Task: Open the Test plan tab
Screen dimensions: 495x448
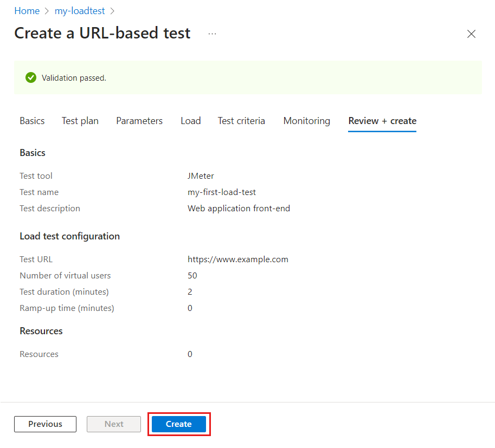Action: click(80, 121)
